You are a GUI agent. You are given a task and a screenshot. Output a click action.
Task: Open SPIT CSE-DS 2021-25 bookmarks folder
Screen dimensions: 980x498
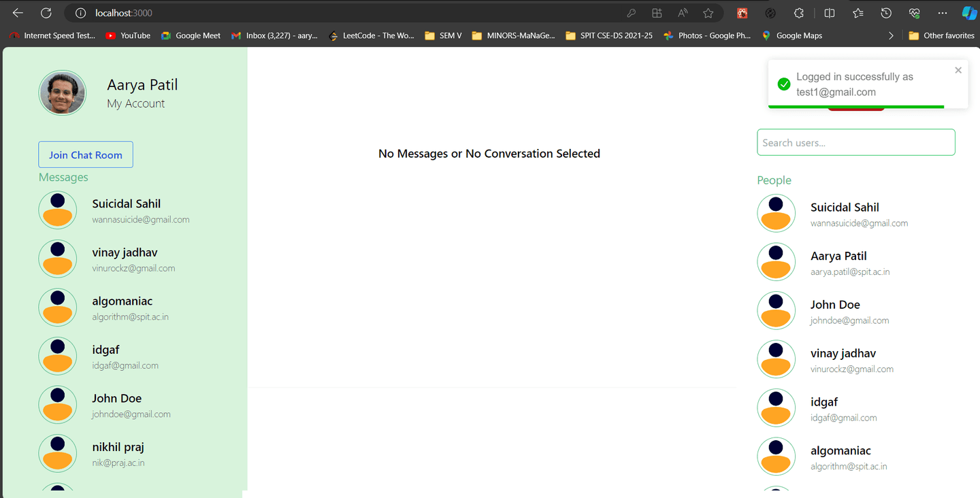608,35
